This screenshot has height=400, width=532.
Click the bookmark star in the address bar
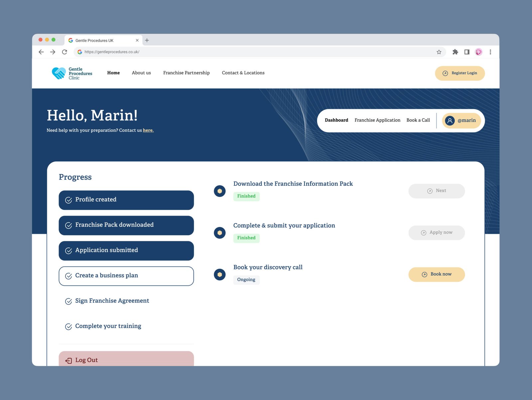439,52
